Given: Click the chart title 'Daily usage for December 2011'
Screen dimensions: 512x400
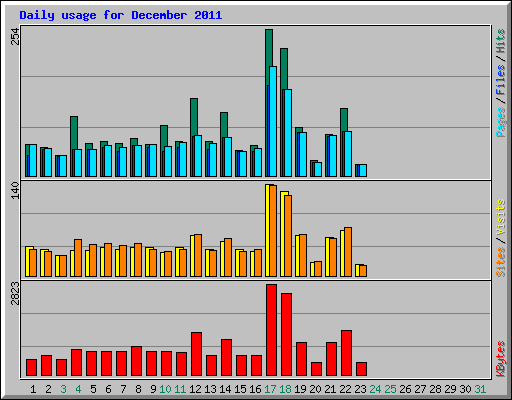Looking at the screenshot, I should click(121, 15).
